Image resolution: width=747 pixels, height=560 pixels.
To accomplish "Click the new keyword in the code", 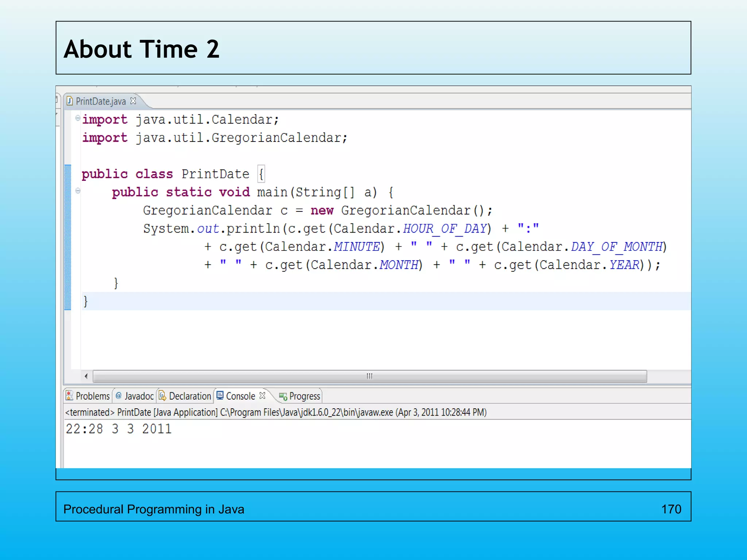I will pos(322,210).
